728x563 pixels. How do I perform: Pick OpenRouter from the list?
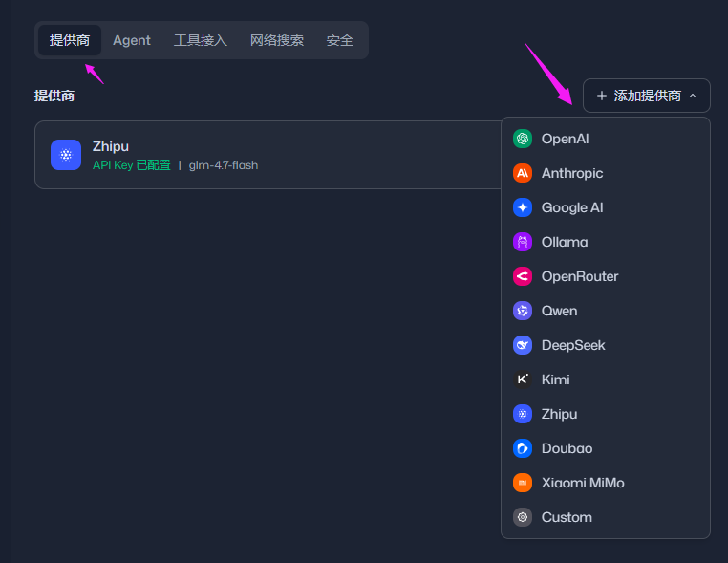(606, 276)
